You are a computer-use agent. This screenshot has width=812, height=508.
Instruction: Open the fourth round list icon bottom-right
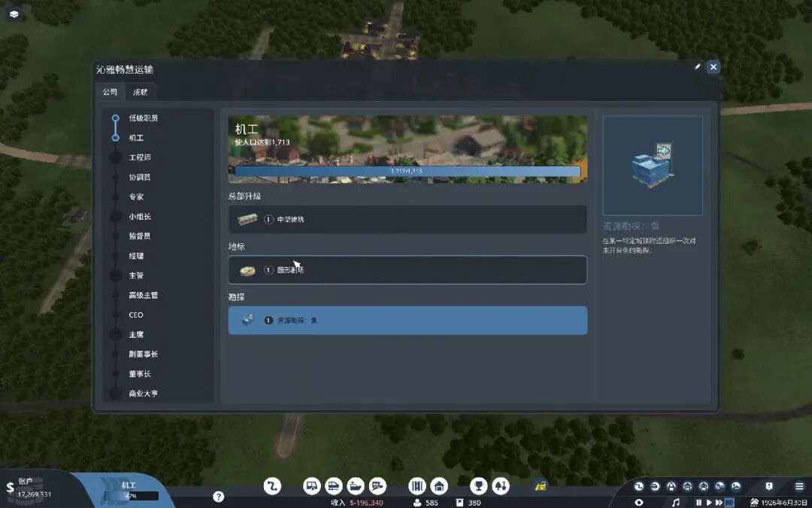coord(687,486)
